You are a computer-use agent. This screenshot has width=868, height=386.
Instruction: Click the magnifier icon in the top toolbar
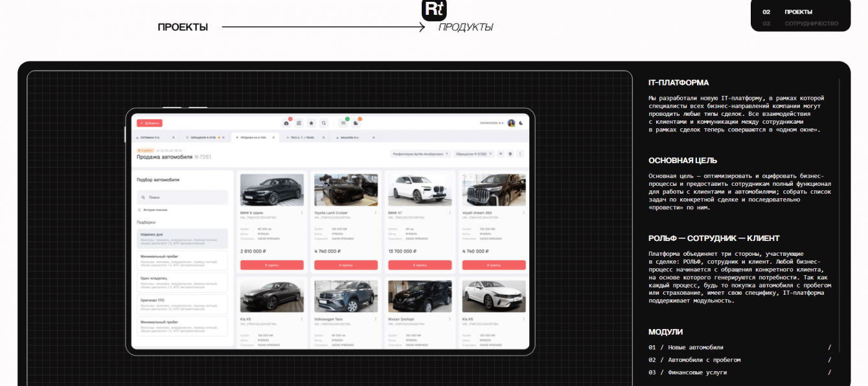323,123
